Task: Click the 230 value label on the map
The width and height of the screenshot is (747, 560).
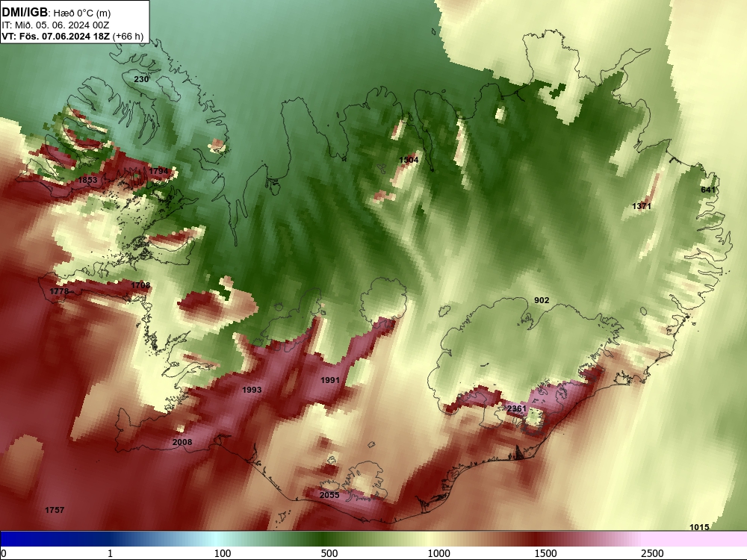Action: point(141,79)
